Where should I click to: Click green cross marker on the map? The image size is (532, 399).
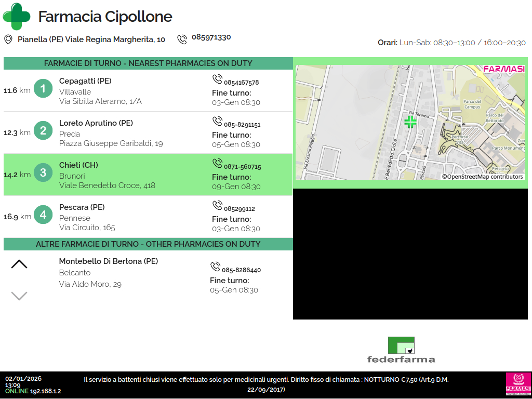410,122
